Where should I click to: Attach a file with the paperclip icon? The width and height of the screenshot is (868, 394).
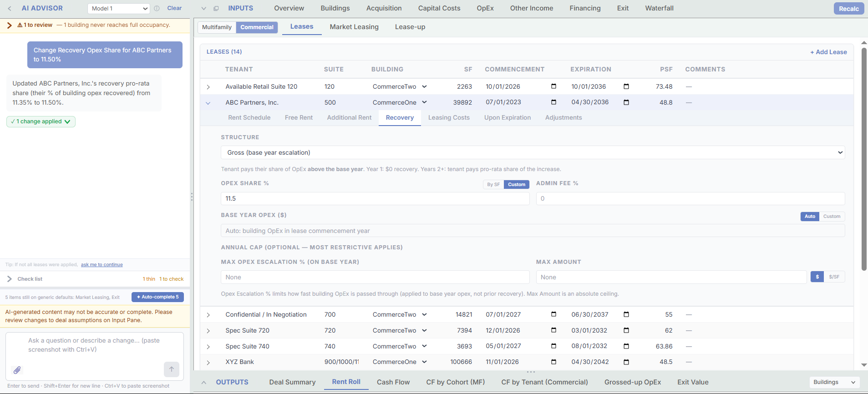17,370
